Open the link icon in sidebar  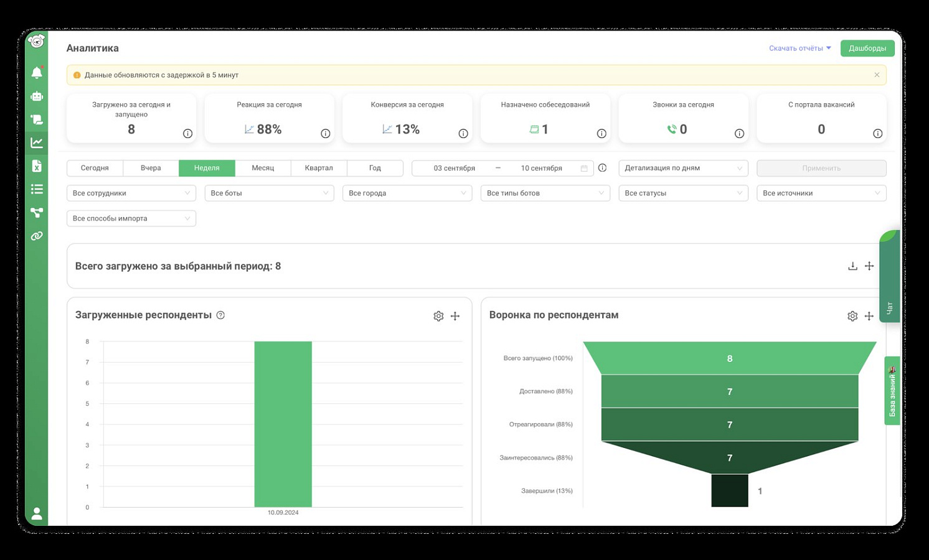pyautogui.click(x=37, y=236)
